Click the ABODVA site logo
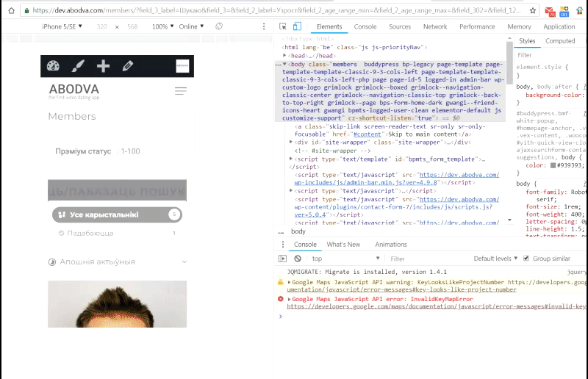 (x=74, y=91)
